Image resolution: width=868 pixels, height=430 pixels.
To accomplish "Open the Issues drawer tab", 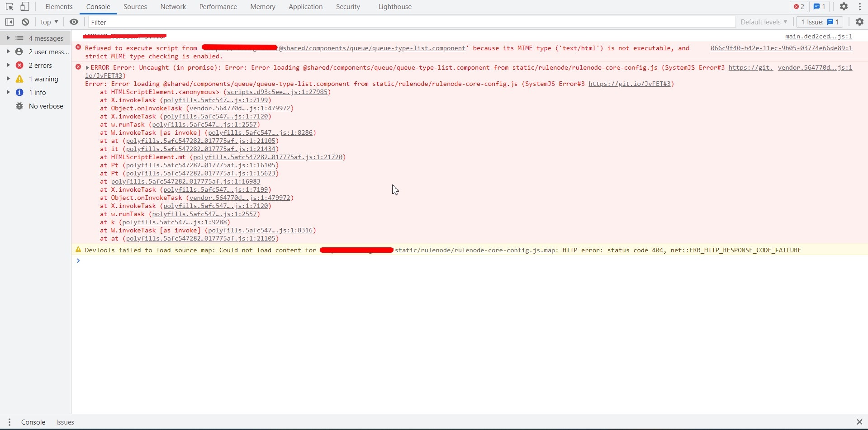I will [65, 422].
